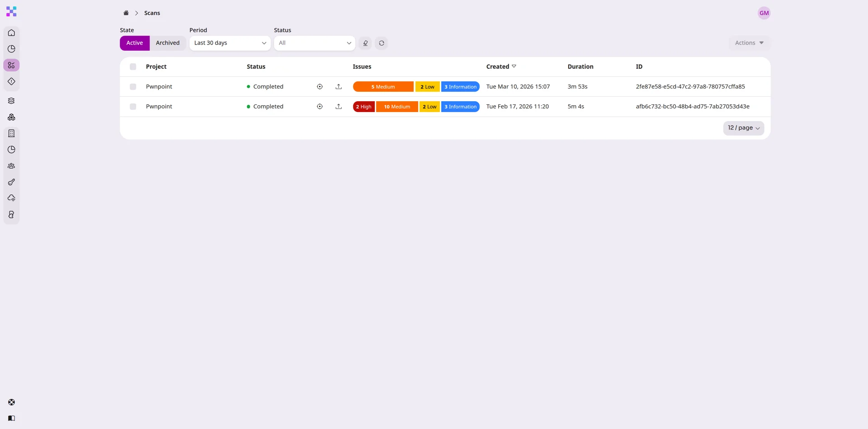
Task: Click the '2 High' issues badge
Action: coord(363,107)
